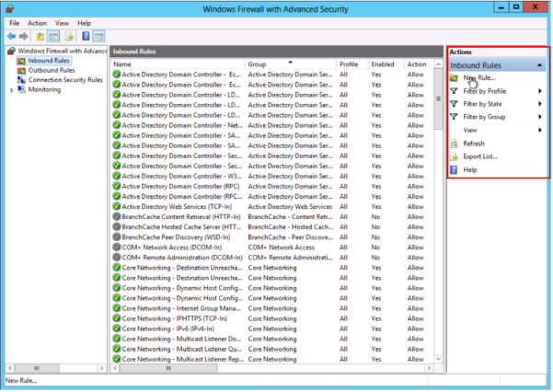Open the View menu in the menu bar
Viewport: 553px width, 392px height.
[x=62, y=22]
